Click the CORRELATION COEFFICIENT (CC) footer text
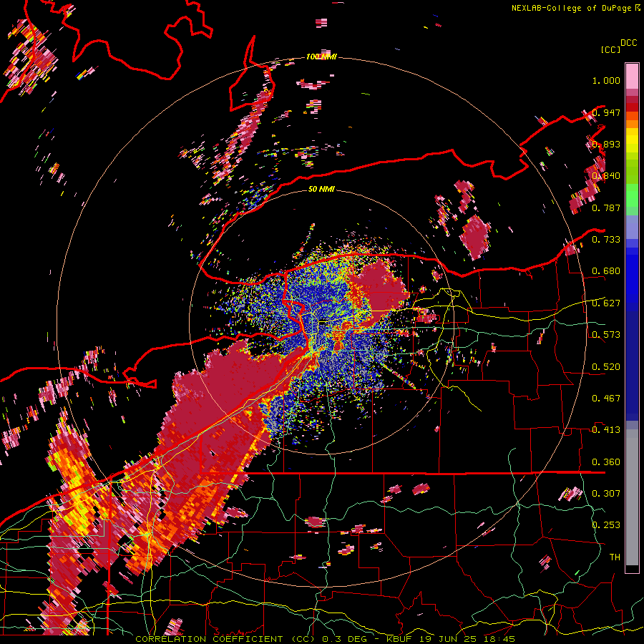This screenshot has height=644, width=644. [x=225, y=639]
